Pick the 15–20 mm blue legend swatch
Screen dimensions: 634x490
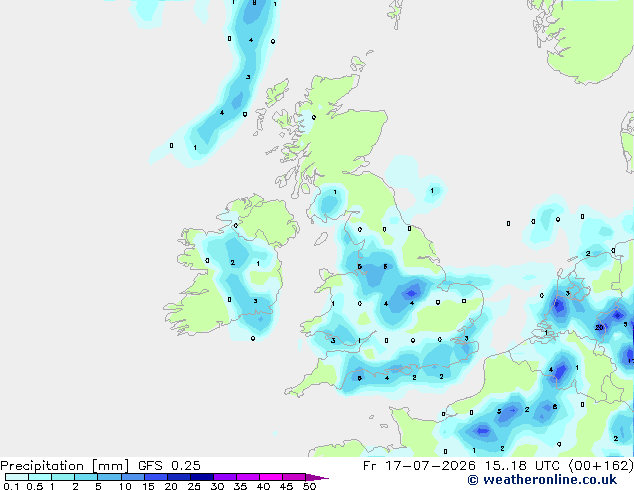155,477
